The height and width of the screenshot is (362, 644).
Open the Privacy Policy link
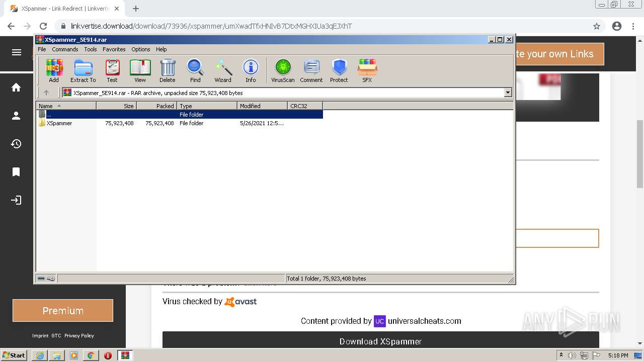click(79, 336)
